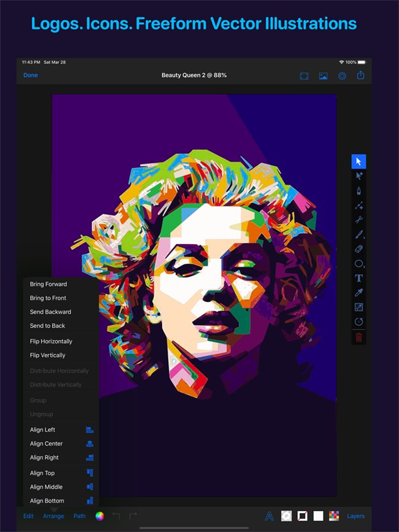Click Align Center in the menu
This screenshot has width=399, height=532.
[46, 444]
